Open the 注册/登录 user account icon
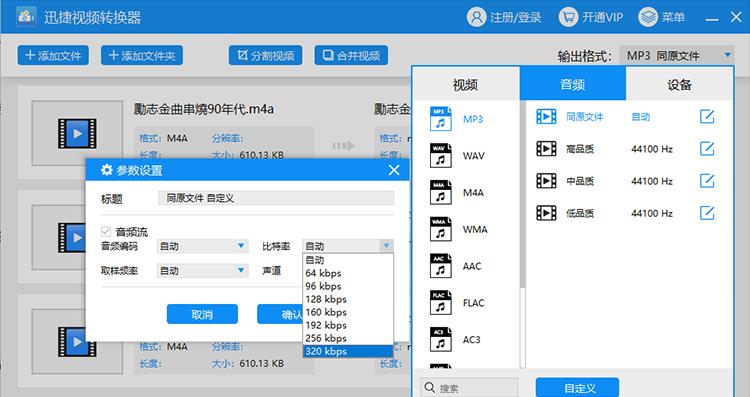Screen dimensions: 750x397 coord(476,17)
